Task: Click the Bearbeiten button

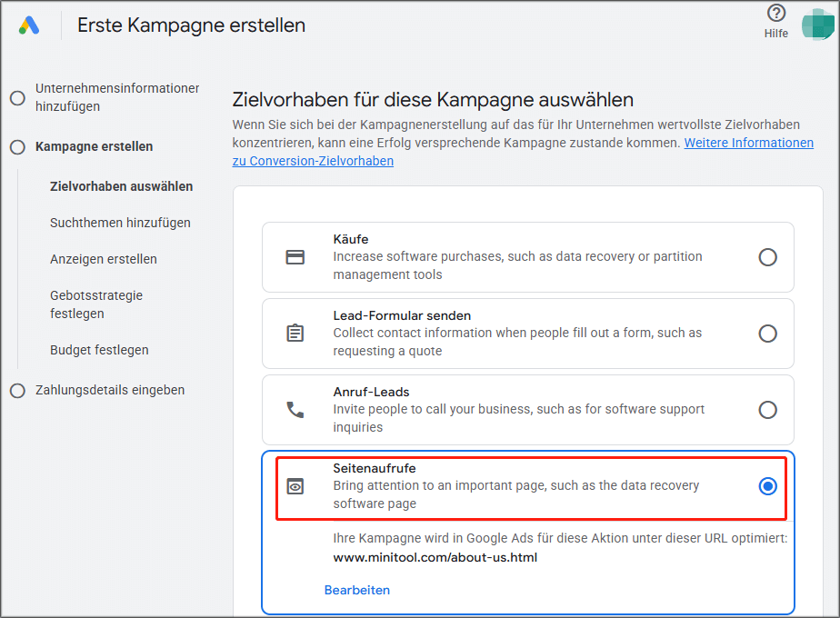Action: point(357,590)
